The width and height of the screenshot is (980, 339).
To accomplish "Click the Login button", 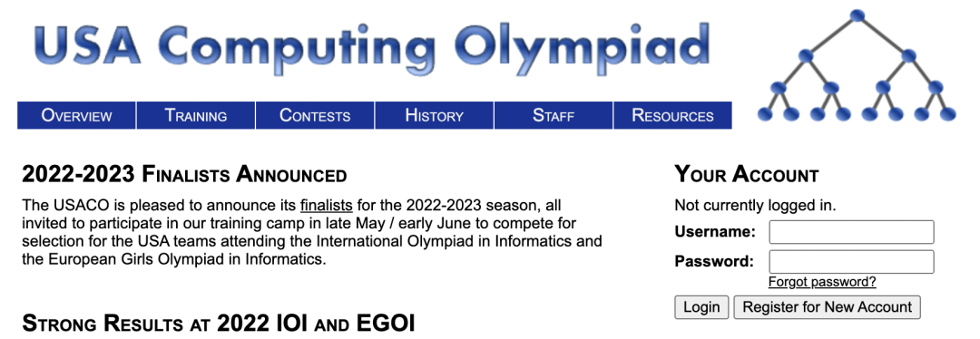I will (x=701, y=307).
